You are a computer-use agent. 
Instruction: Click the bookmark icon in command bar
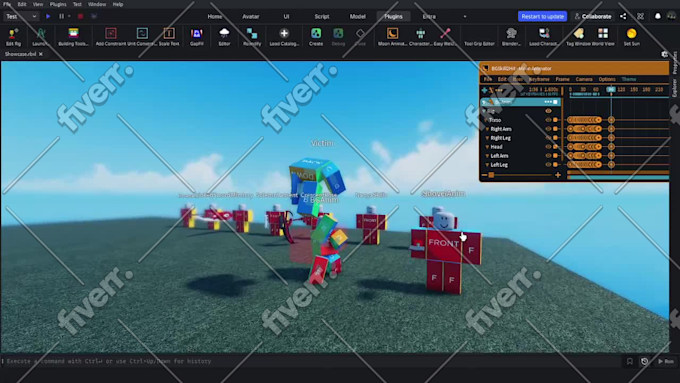click(630, 361)
